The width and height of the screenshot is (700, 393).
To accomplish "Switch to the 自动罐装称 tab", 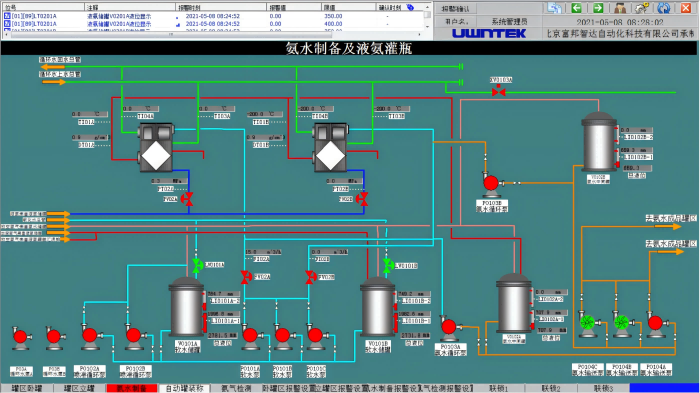I will pos(184,388).
